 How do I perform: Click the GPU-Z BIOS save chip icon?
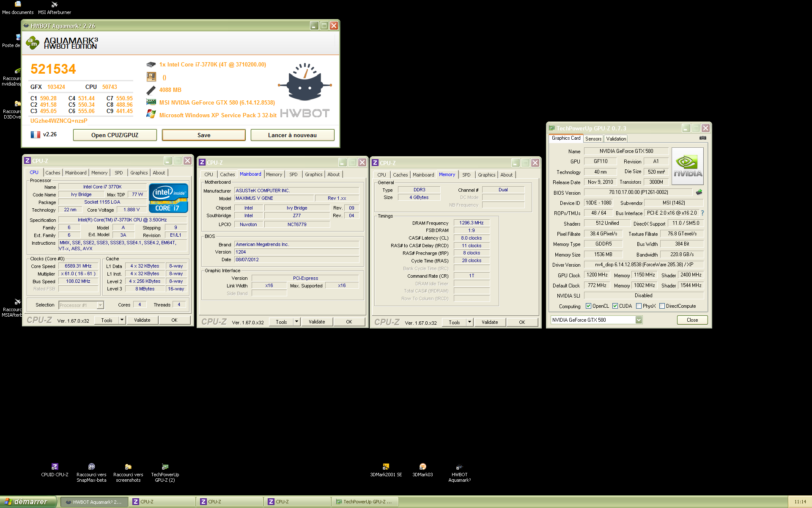click(x=699, y=192)
